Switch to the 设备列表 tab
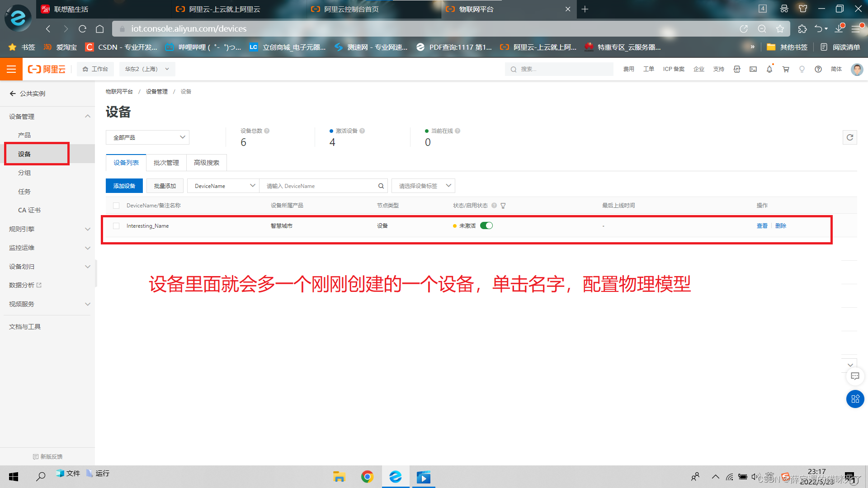The height and width of the screenshot is (488, 868). click(126, 163)
